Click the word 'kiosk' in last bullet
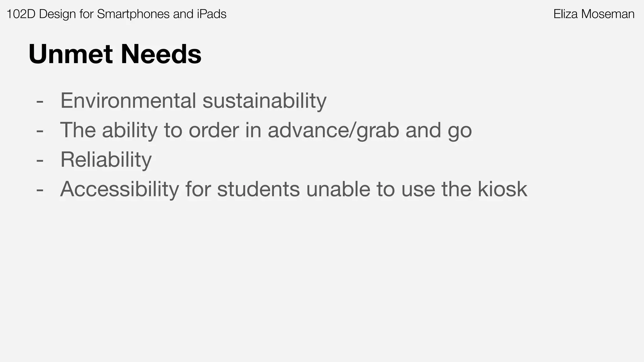 (x=502, y=189)
